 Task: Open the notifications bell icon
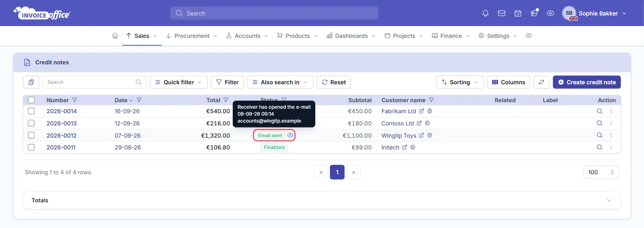[485, 13]
